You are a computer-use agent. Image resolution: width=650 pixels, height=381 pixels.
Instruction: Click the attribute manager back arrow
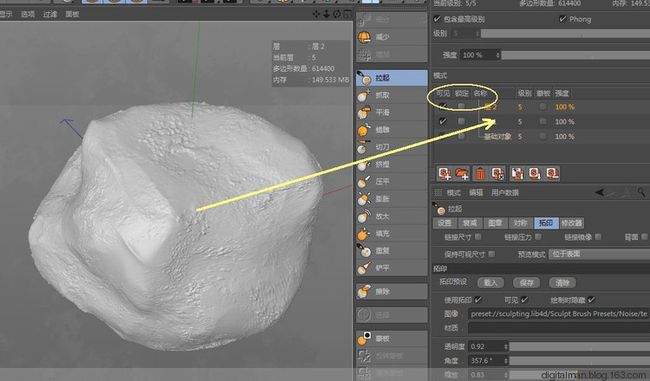[600, 192]
